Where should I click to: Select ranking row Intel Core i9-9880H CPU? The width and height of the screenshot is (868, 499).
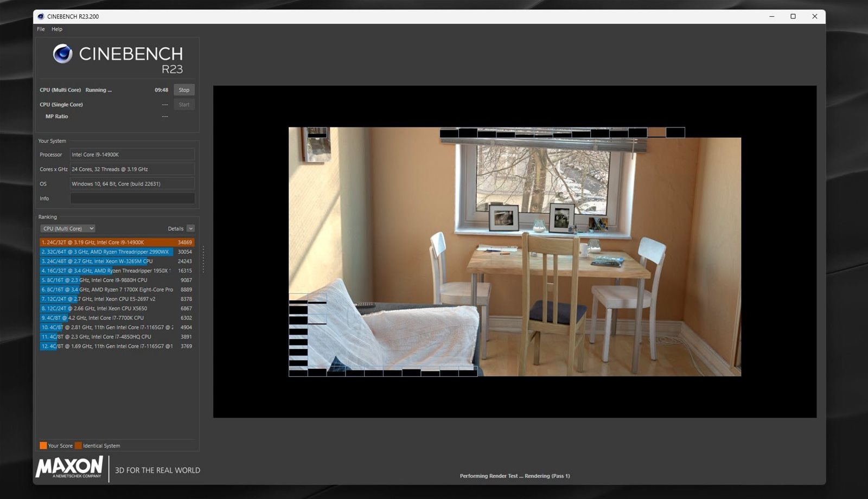pyautogui.click(x=117, y=280)
